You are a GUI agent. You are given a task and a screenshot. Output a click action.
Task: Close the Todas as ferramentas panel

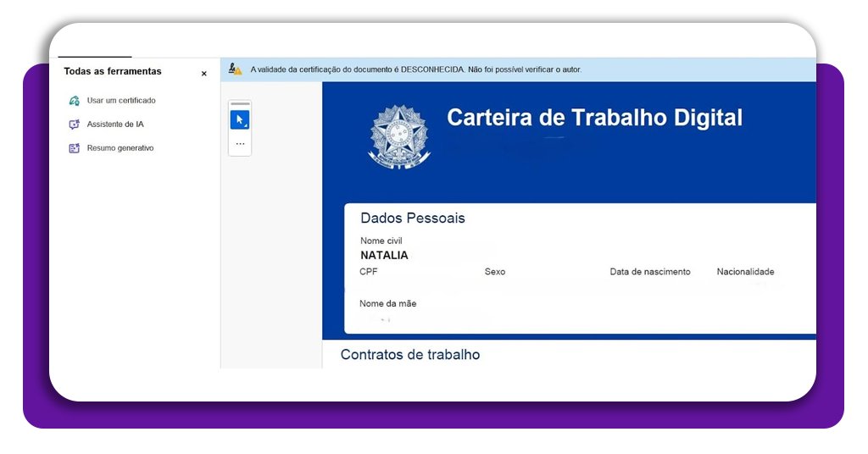(203, 74)
